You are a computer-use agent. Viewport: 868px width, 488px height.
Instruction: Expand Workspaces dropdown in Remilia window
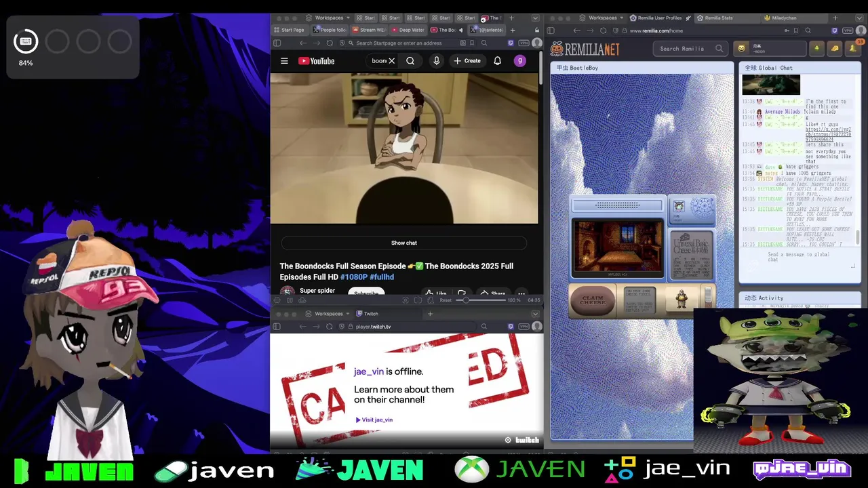tap(599, 18)
